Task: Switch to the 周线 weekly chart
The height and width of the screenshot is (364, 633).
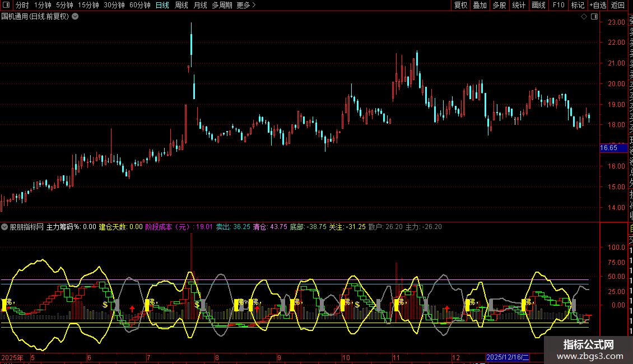Action: [181, 5]
